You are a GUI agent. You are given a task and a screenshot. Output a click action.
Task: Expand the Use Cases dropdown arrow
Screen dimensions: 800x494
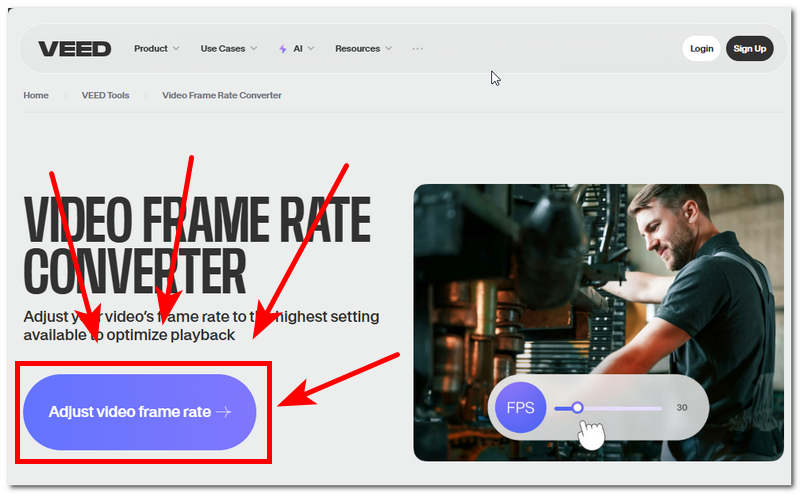point(253,49)
